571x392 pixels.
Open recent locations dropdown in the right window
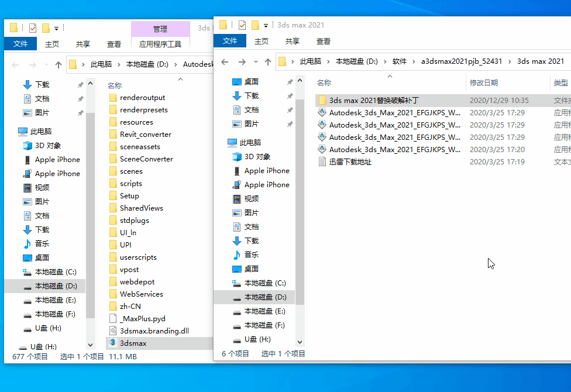256,61
